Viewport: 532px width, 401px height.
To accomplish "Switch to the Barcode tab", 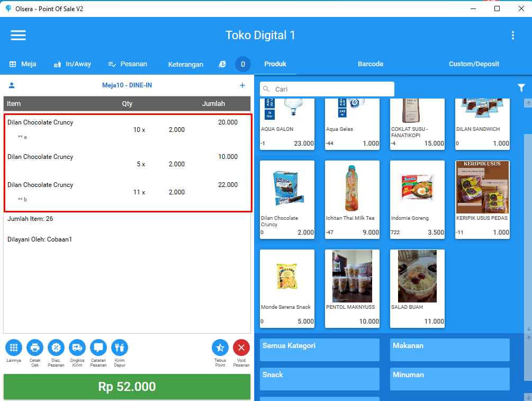I will [x=371, y=64].
